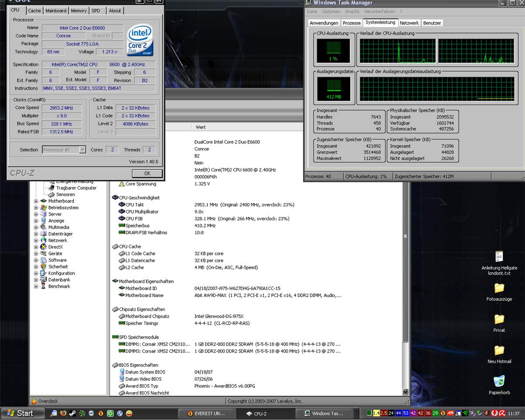
Task: Click the DirectX yellow X icon
Action: pyautogui.click(x=43, y=247)
